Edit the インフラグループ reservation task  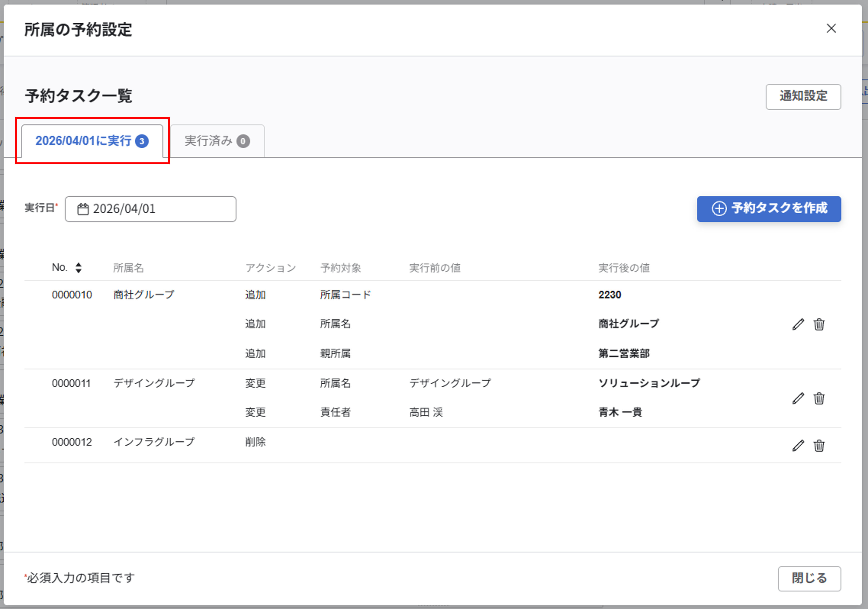tap(798, 446)
